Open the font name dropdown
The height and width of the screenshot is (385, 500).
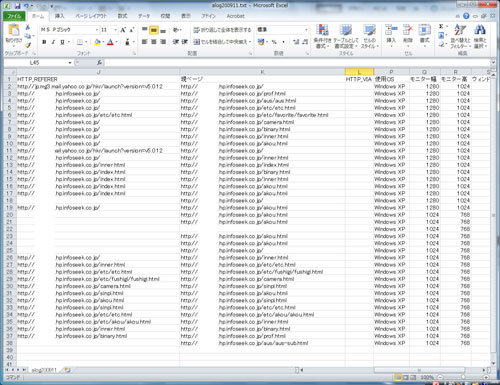click(x=97, y=30)
